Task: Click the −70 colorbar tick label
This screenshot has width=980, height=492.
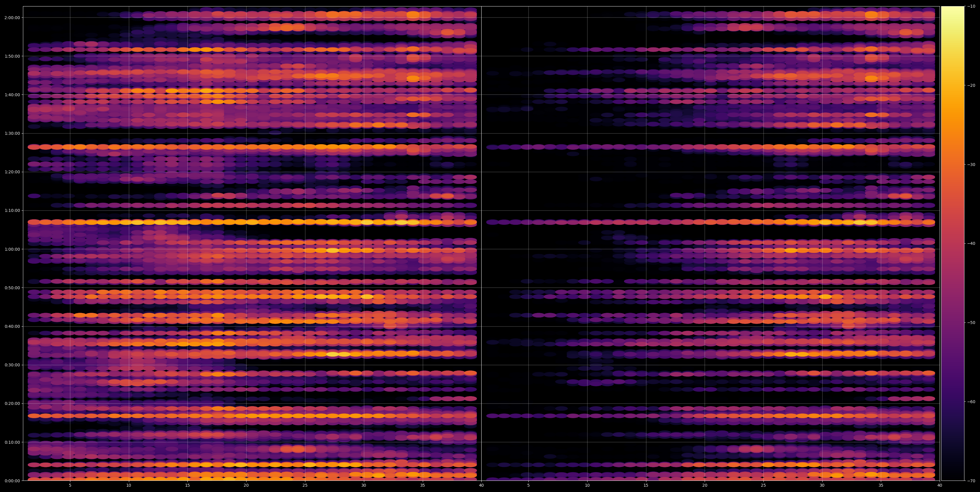Action: 971,481
